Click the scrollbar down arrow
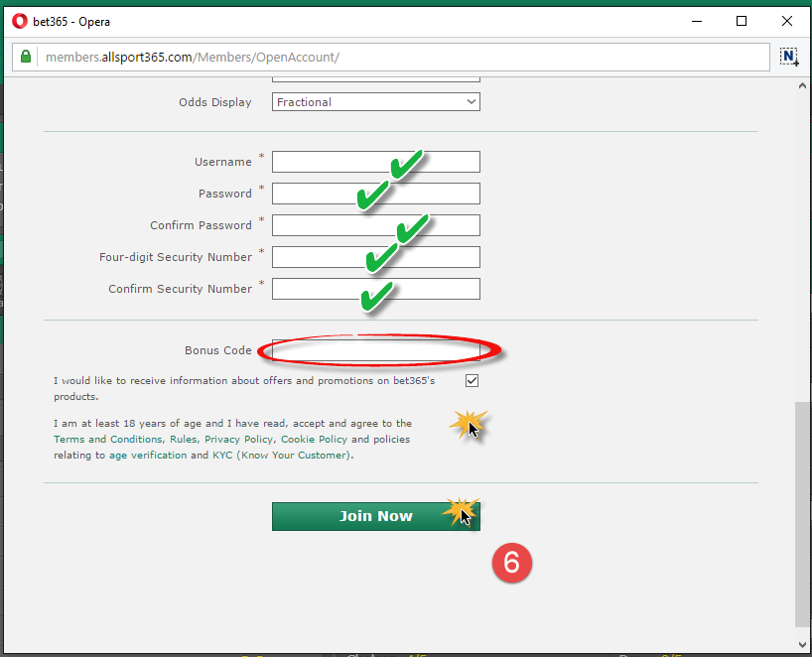Screen dimensions: 812x657 (x=802, y=644)
